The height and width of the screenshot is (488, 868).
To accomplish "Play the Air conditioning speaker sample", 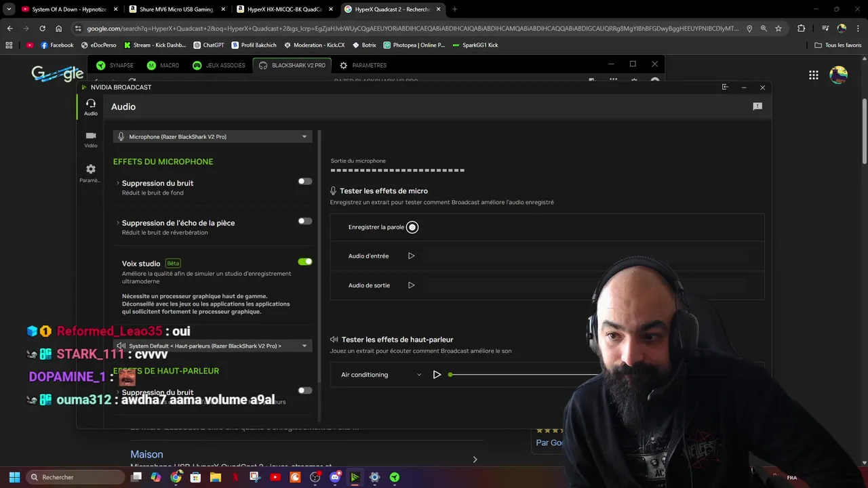I will (437, 375).
